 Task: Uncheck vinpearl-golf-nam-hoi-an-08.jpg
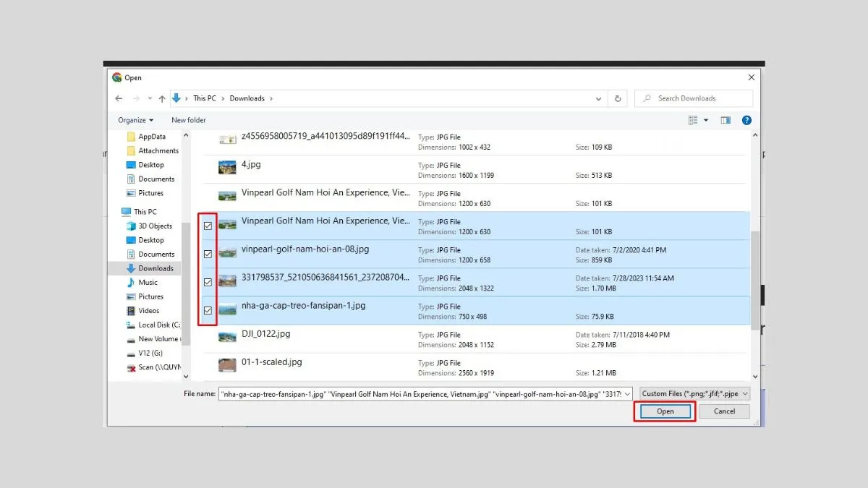pos(208,254)
